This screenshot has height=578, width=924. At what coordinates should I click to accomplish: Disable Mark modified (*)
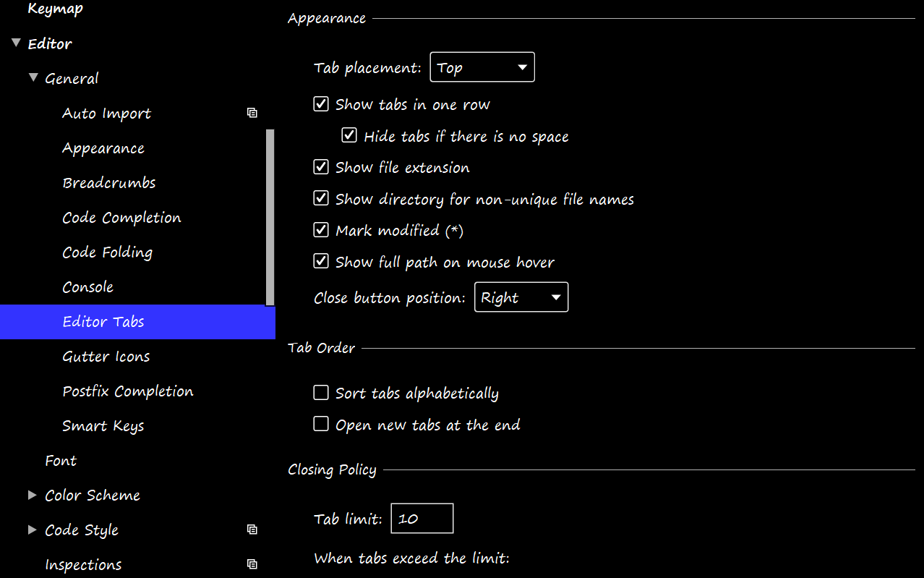(x=320, y=229)
